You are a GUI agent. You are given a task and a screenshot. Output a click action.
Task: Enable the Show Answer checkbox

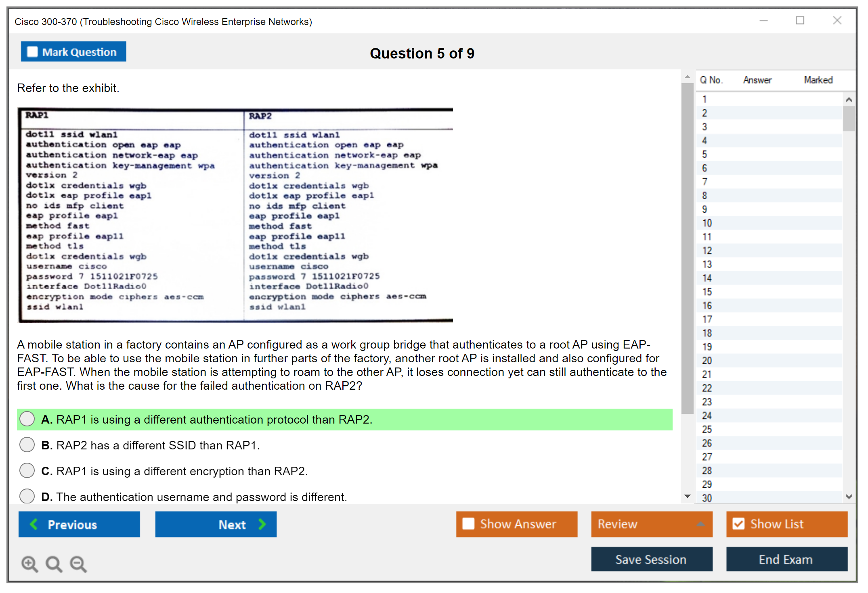[x=468, y=524]
